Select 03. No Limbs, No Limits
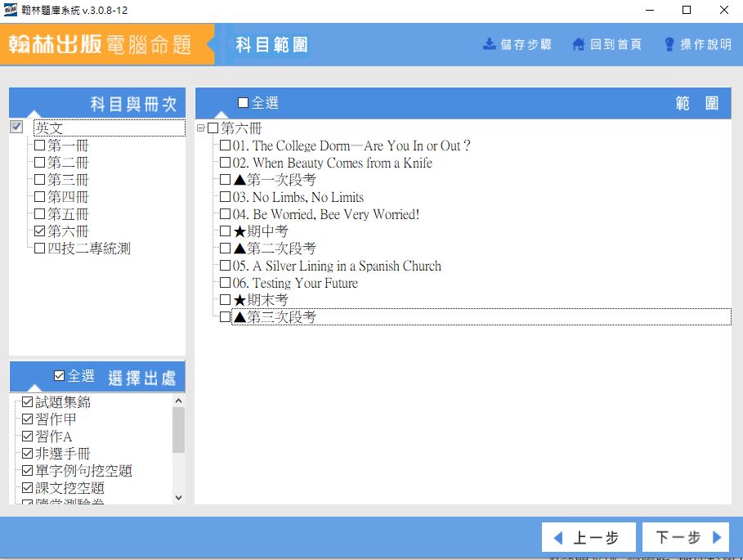This screenshot has height=560, width=743. click(298, 197)
